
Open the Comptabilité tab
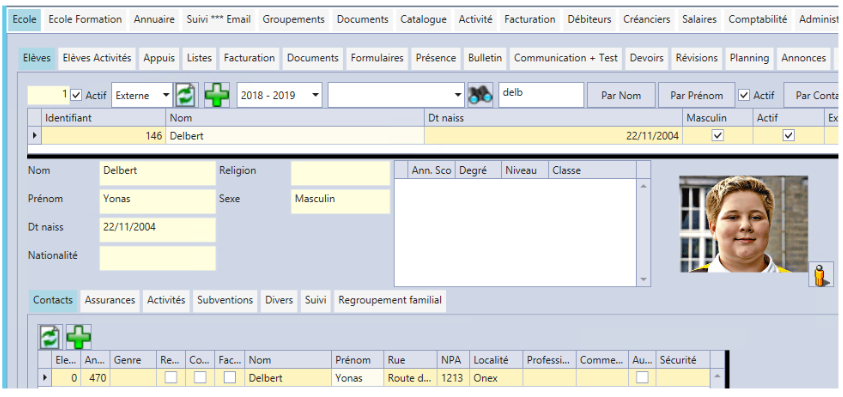[758, 19]
